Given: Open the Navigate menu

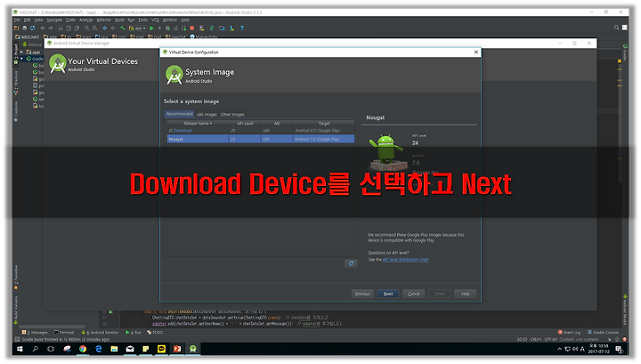Looking at the screenshot, I should pyautogui.click(x=54, y=20).
